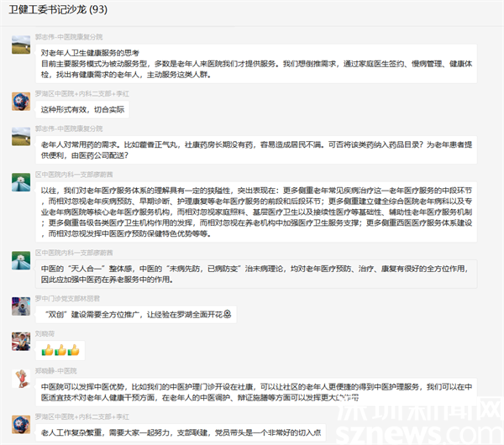Click 罗中门诊党支部林丽君's avatar
Viewport: 504px width, 445px height.
[x=20, y=306]
